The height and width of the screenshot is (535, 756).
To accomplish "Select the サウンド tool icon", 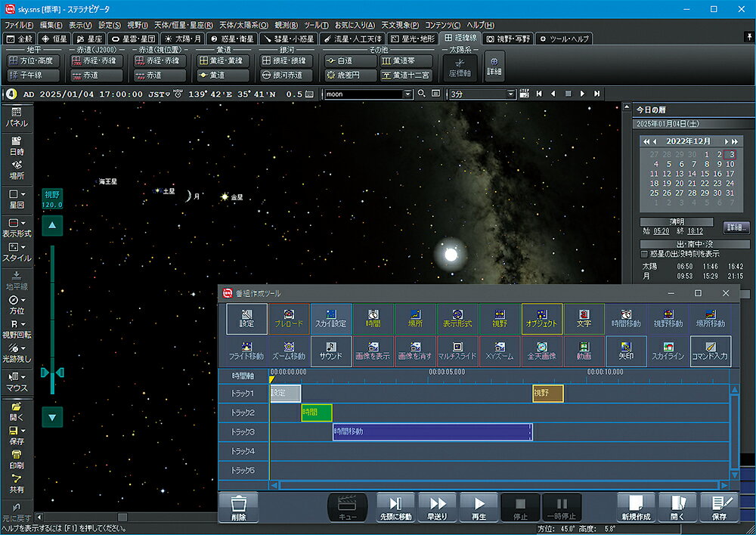I will pos(331,351).
